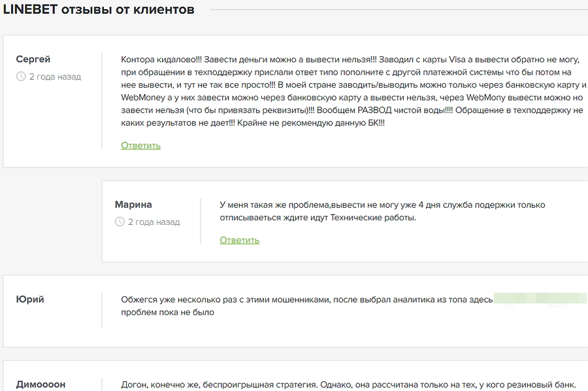Click the phrase беспроигрышная стратегия in Димоооон's review
This screenshot has width=588, height=391.
254,384
